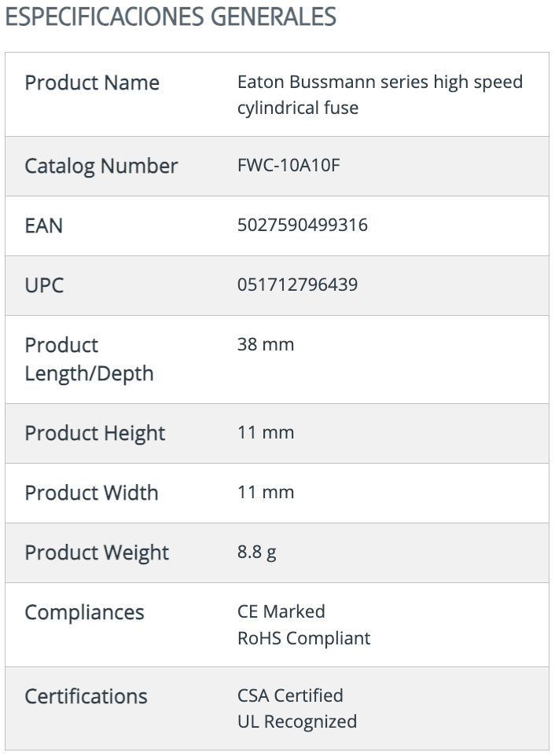Click EAN value 5027590499316
This screenshot has width=555, height=756.
coord(303,226)
